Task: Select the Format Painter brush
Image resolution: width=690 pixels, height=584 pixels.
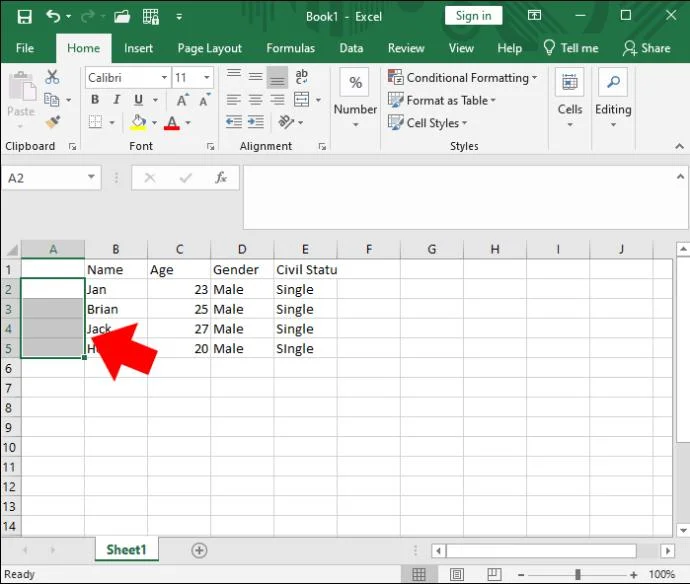Action: tap(53, 122)
